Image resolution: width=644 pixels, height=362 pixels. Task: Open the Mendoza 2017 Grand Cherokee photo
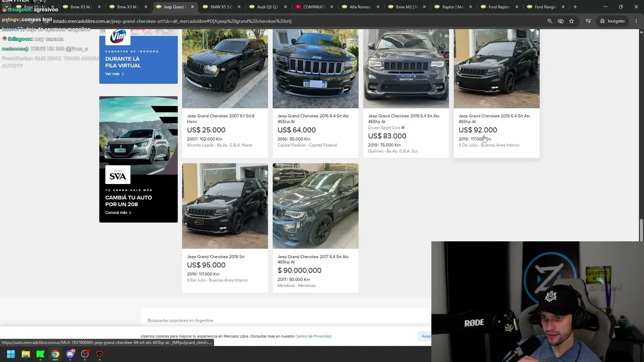click(315, 206)
